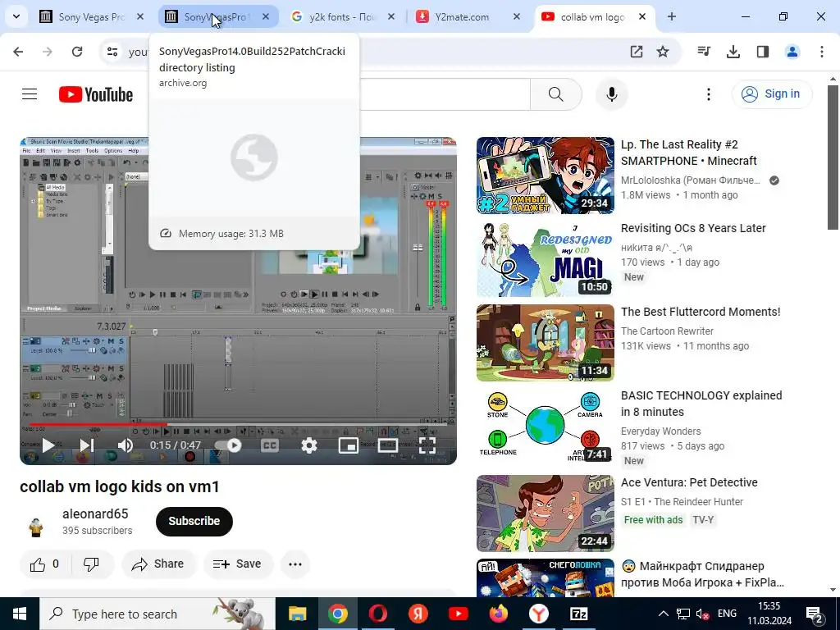
Task: Play the video
Action: coord(48,445)
